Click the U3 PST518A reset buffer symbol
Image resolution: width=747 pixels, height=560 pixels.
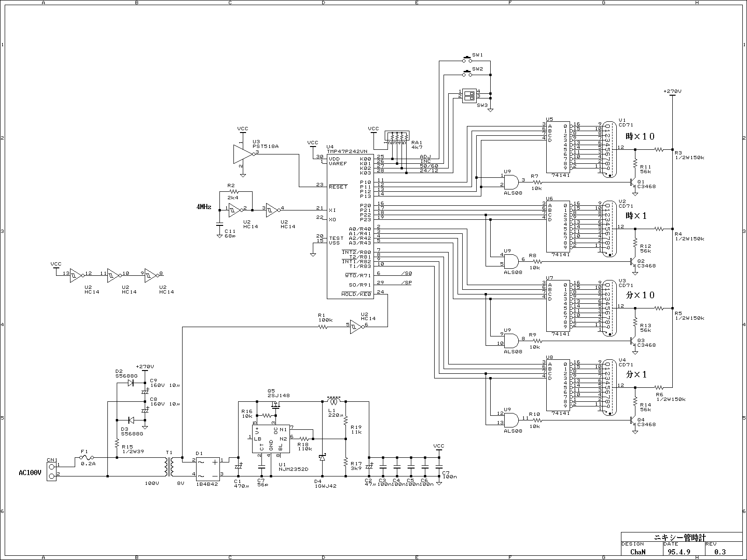[243, 154]
